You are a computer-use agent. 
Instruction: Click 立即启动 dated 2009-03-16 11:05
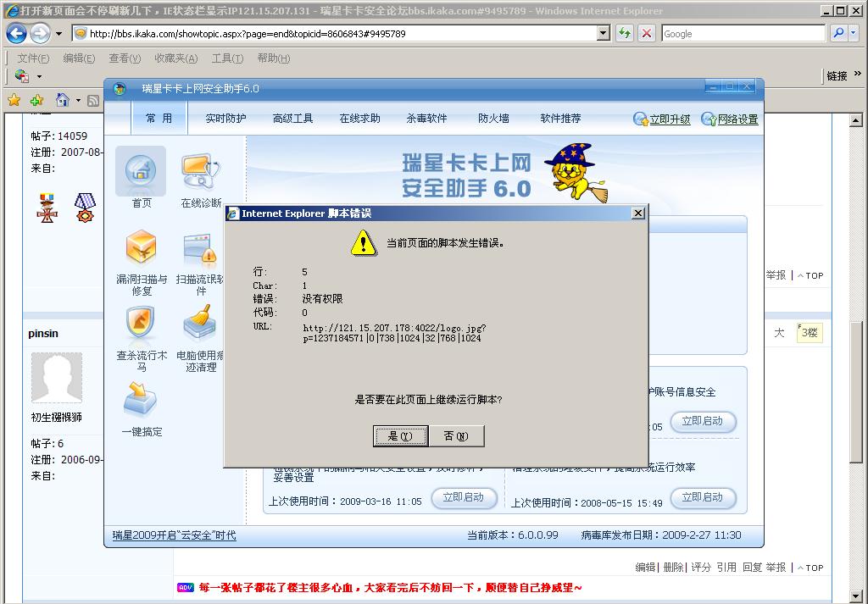[x=464, y=498]
